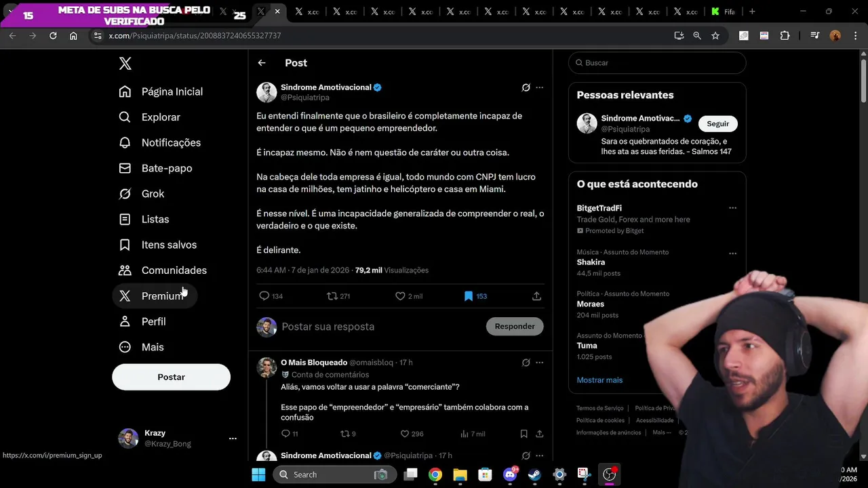Open the Moraes trending topic
The height and width of the screenshot is (488, 868).
tap(591, 304)
